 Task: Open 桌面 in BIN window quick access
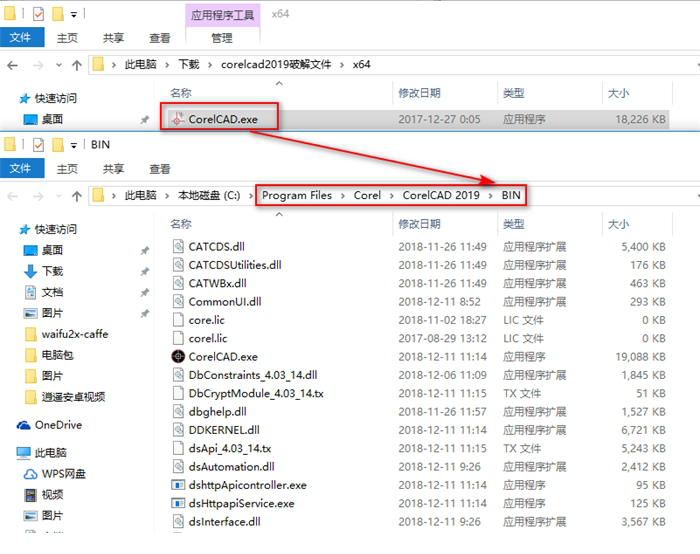click(43, 250)
